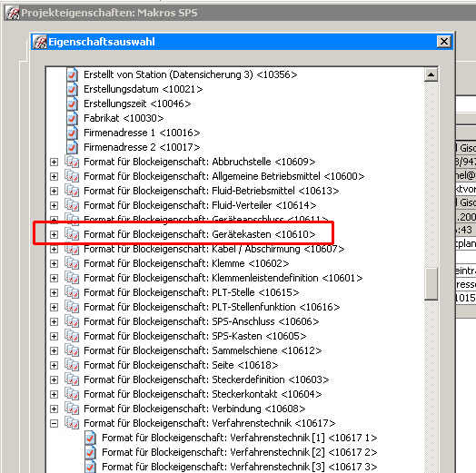Click the Verbindung <10608> group icon
This screenshot has width=476, height=473.
pos(72,409)
